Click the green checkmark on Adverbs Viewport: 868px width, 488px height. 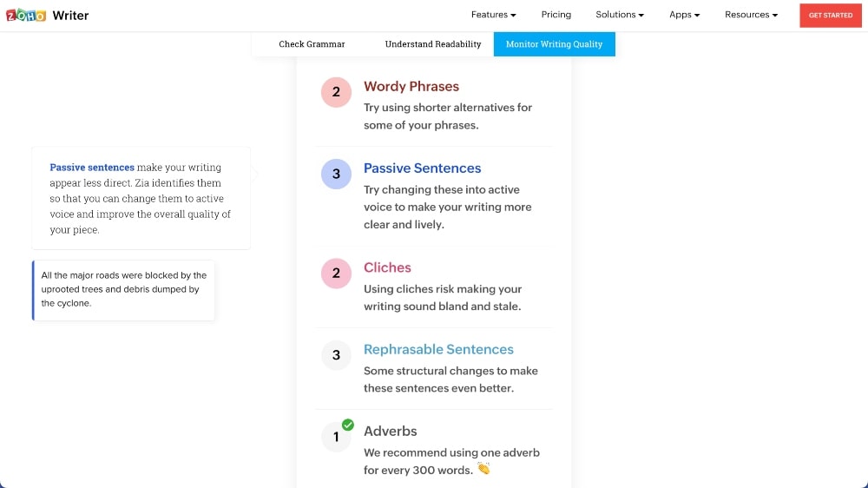348,425
